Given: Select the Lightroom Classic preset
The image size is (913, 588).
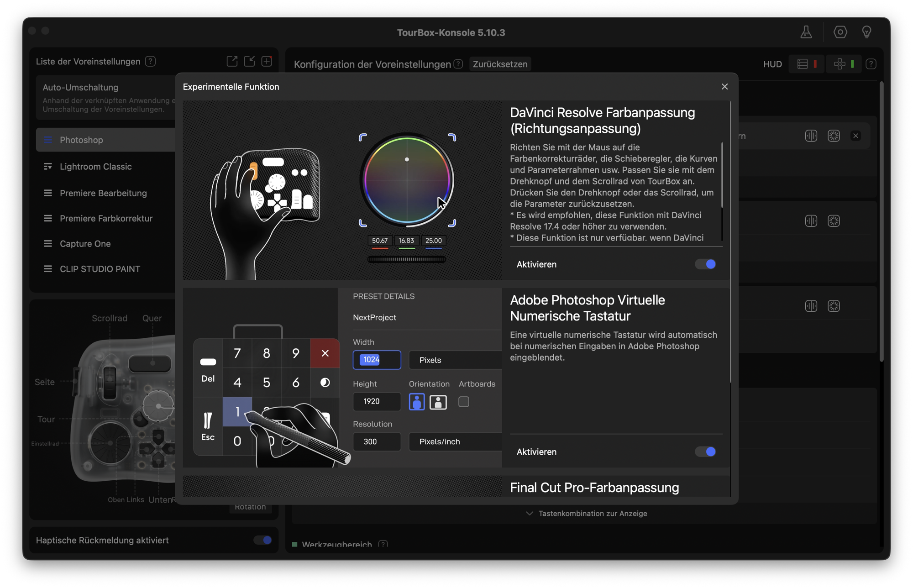Looking at the screenshot, I should (x=95, y=167).
